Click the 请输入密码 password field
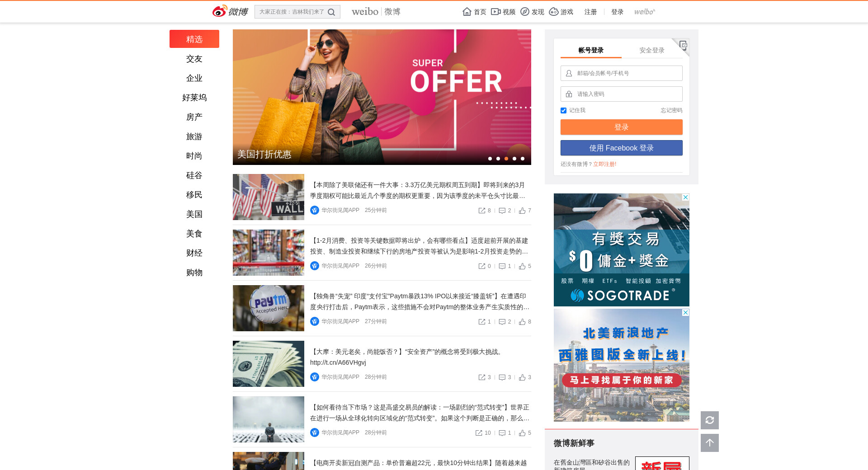868x470 pixels. tap(622, 94)
